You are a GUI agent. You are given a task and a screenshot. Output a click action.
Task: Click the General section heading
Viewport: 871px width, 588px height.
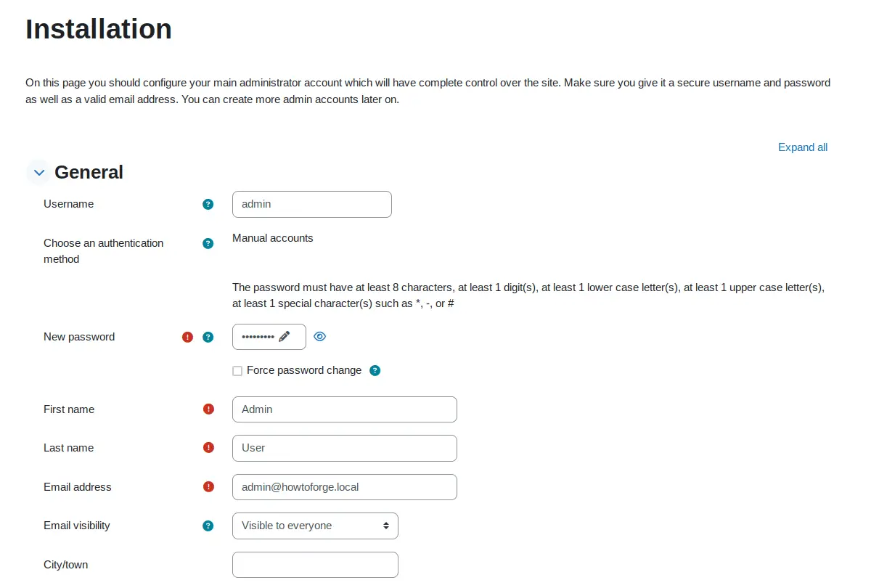point(89,172)
